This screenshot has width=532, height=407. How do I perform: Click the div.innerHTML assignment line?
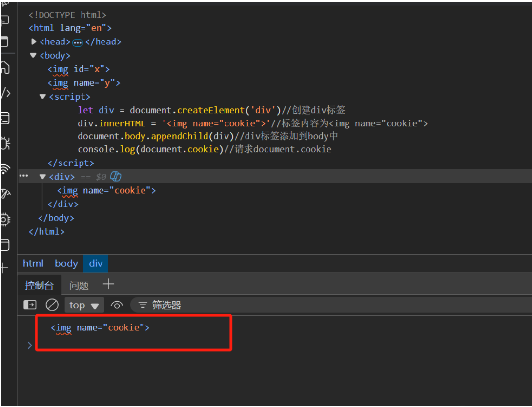click(253, 123)
